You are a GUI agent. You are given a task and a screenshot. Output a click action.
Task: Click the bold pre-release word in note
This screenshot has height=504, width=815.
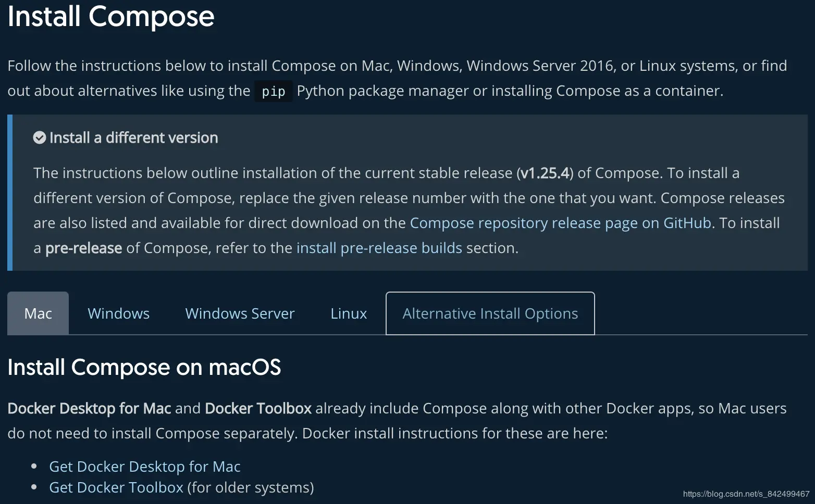click(x=83, y=248)
